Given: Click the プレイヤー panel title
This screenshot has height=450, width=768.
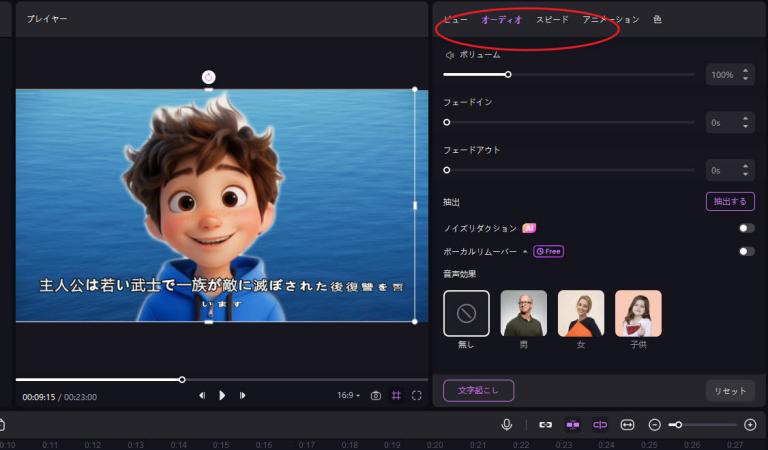Looking at the screenshot, I should [47, 19].
